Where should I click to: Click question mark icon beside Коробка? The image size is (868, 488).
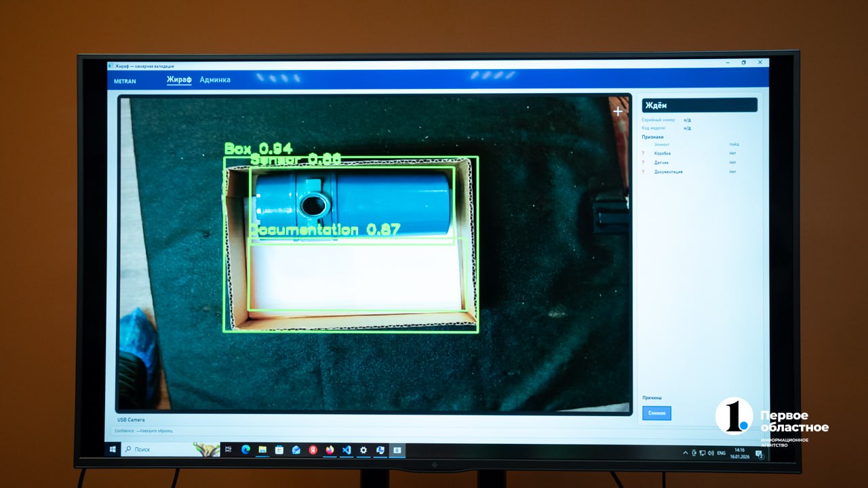643,153
